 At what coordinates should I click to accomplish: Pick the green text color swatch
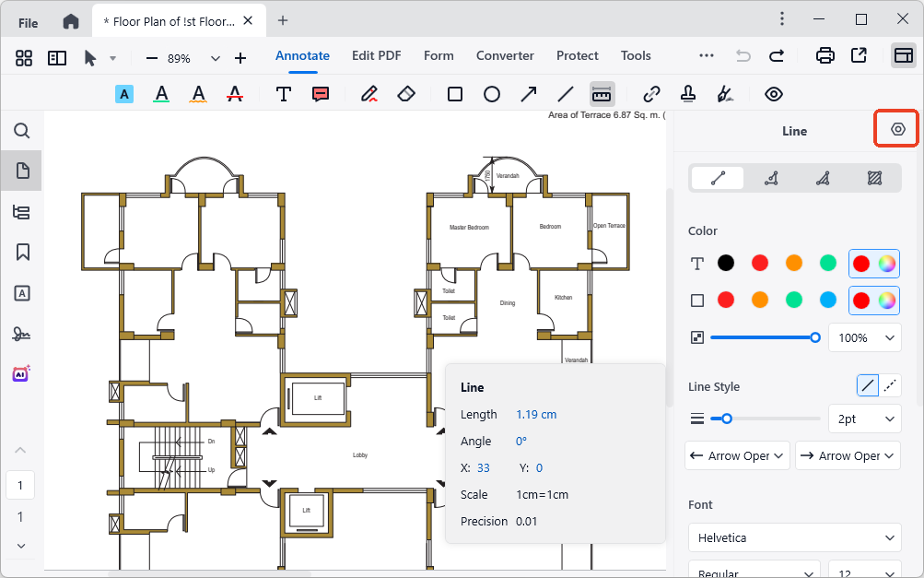pyautogui.click(x=828, y=264)
